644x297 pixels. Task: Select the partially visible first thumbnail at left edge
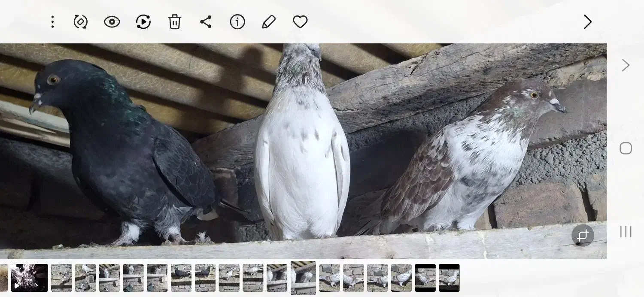(3, 278)
